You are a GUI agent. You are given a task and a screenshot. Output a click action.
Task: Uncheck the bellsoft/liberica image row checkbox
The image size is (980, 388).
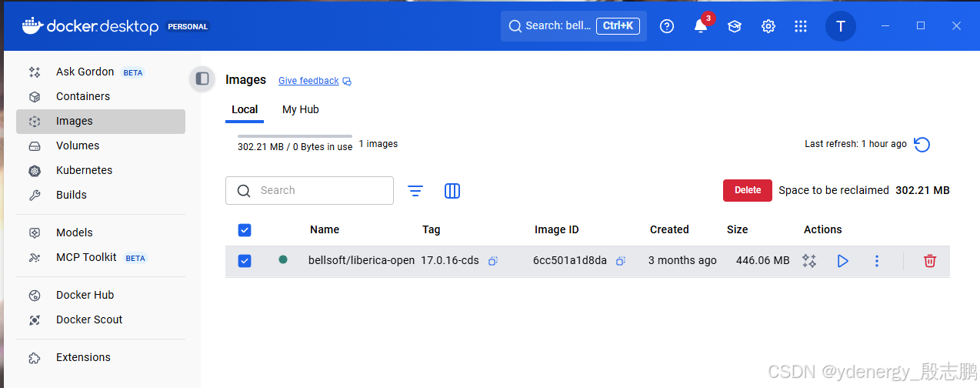(245, 261)
